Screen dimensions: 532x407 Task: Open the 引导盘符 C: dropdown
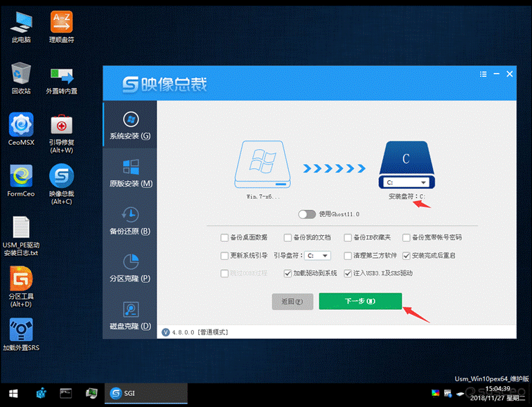click(x=317, y=255)
